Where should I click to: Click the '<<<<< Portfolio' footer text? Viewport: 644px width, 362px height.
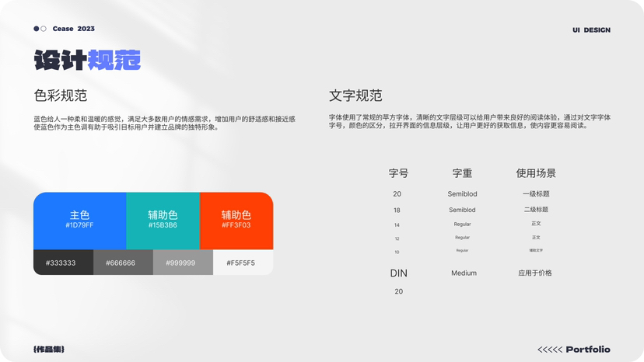(574, 350)
